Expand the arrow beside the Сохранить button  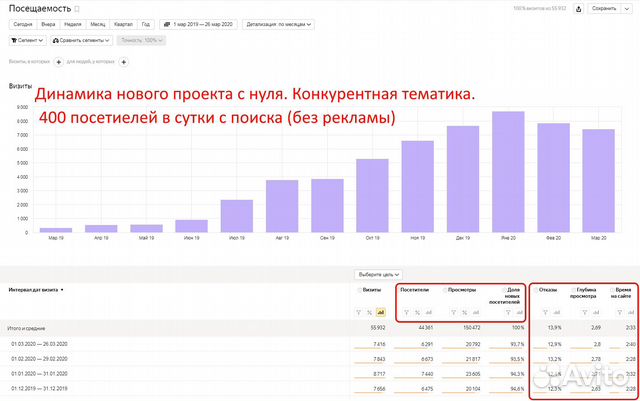pos(627,9)
